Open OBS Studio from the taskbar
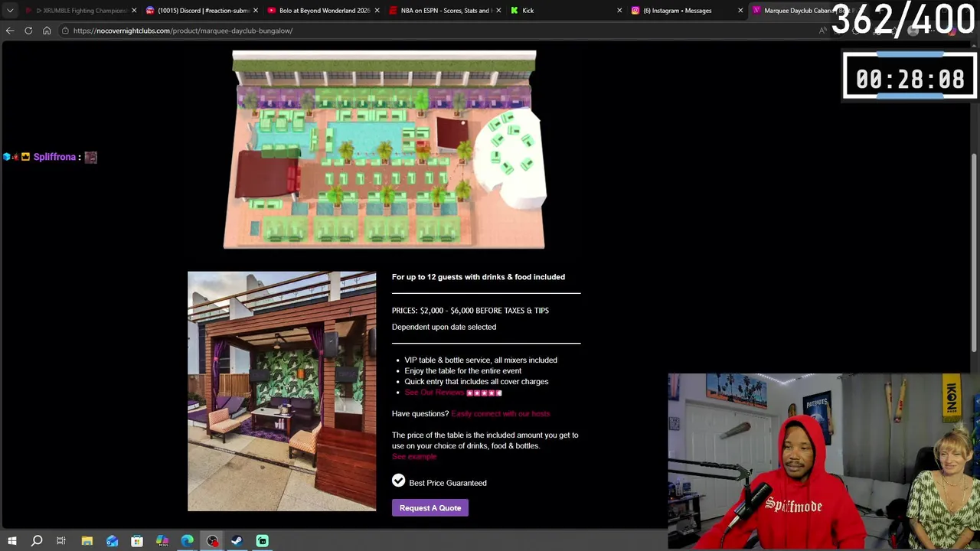Image resolution: width=980 pixels, height=551 pixels. point(212,541)
